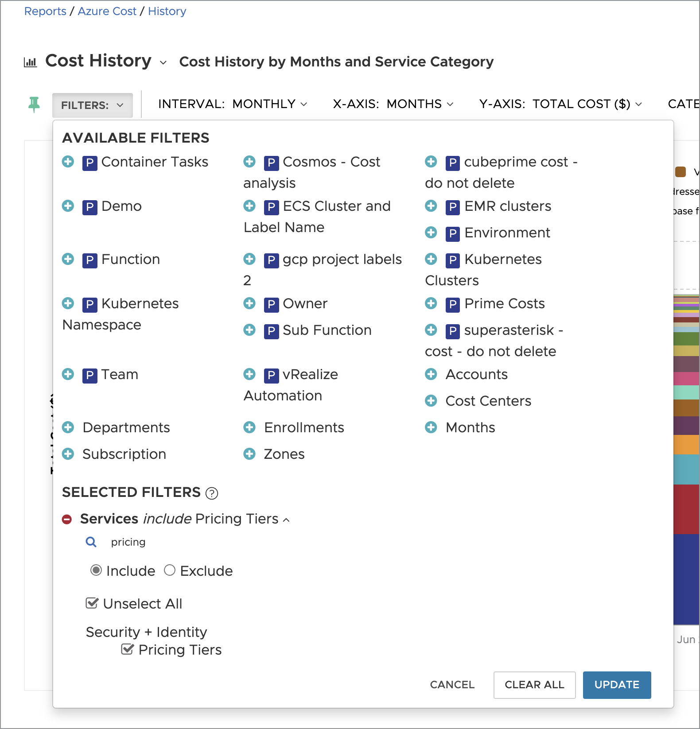
Task: Click plus icon next to Owner
Action: [x=249, y=303]
